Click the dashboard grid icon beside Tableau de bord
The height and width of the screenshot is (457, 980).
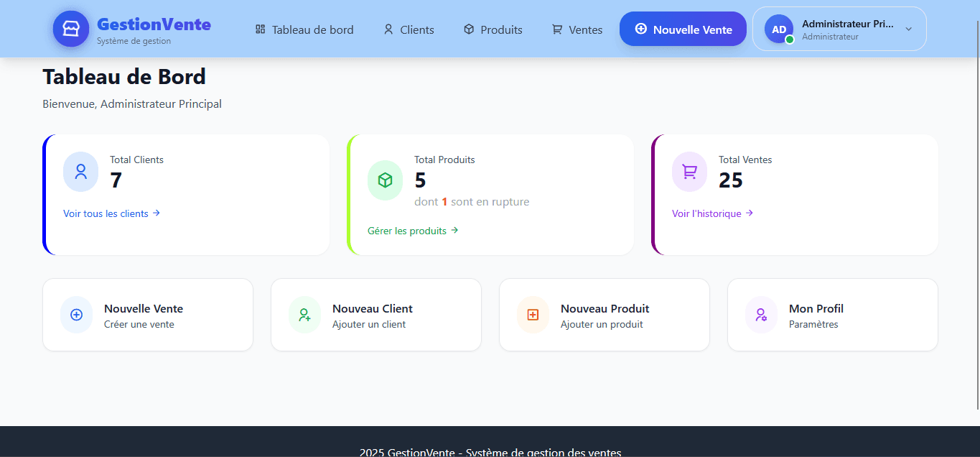tap(261, 29)
